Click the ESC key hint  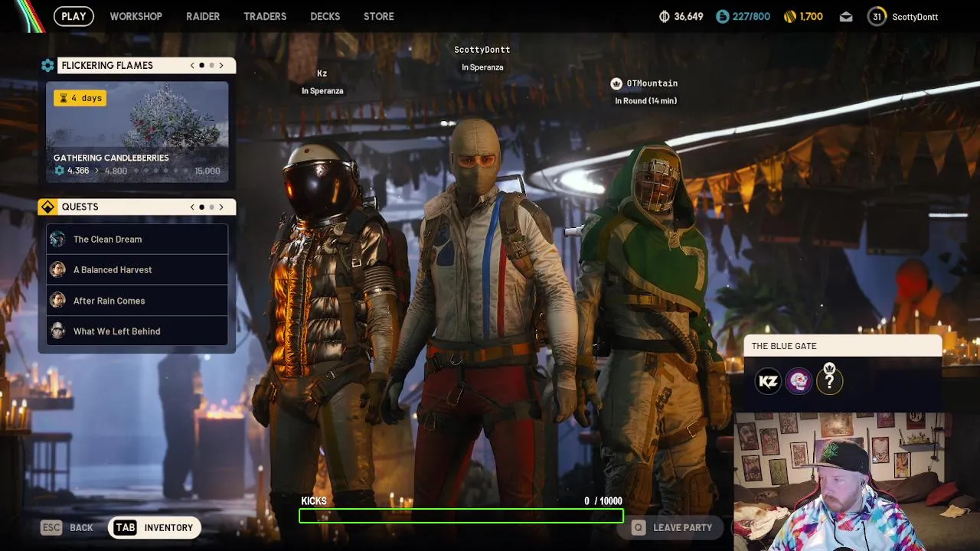51,527
